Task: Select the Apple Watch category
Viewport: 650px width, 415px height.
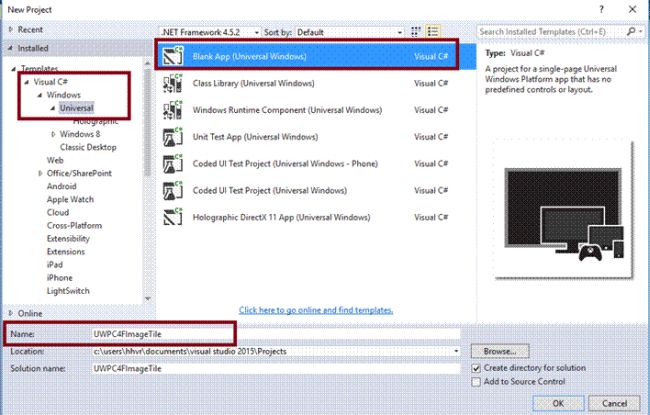Action: (x=70, y=199)
